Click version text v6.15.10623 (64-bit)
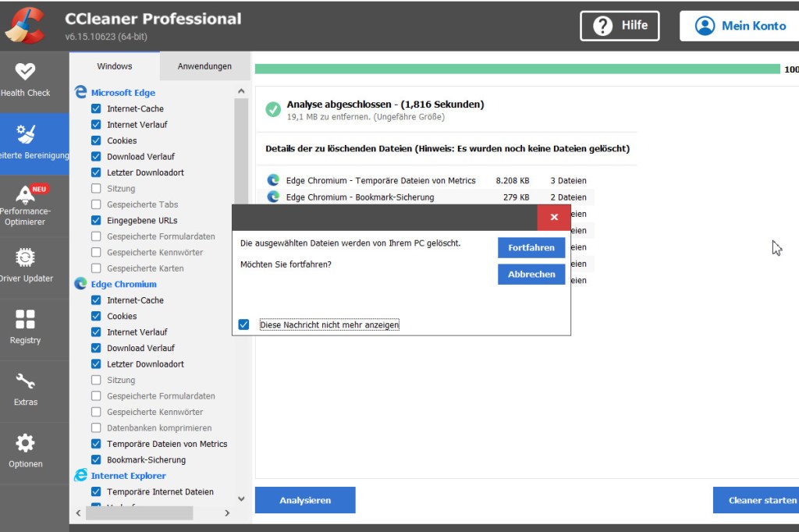799x532 pixels. click(106, 37)
